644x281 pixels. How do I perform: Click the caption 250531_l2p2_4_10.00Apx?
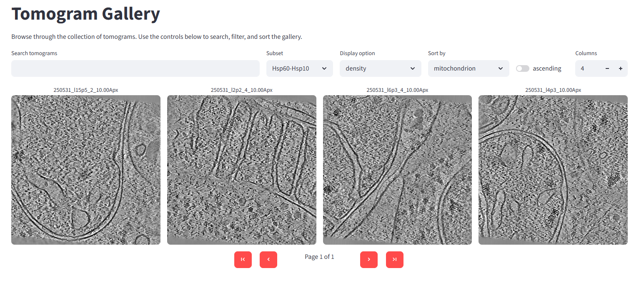(x=242, y=90)
